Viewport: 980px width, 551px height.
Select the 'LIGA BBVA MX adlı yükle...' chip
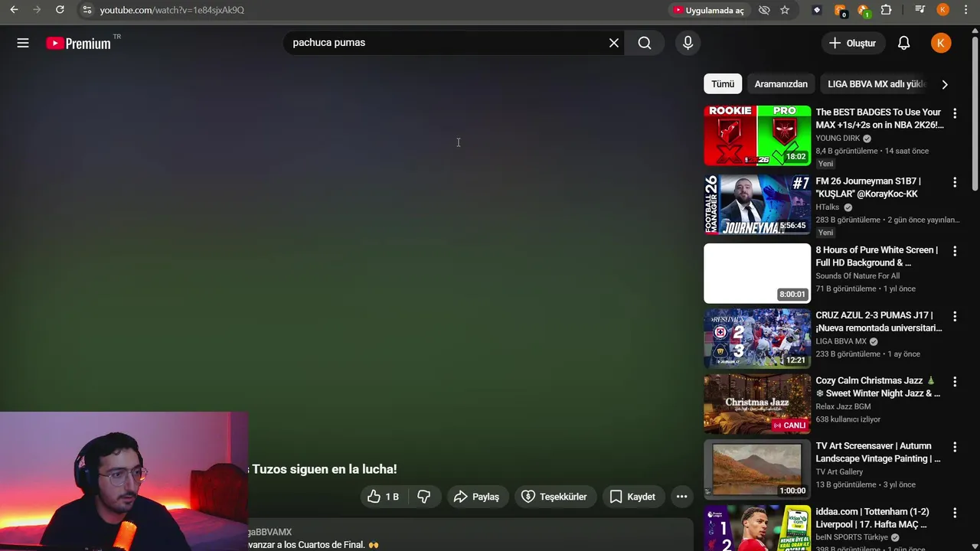coord(877,84)
